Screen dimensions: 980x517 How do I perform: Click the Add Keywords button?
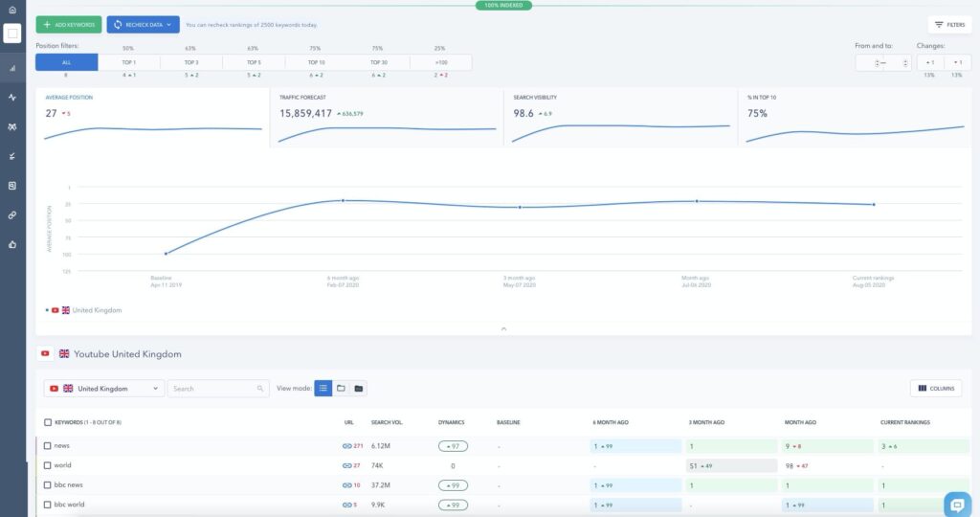(x=69, y=24)
